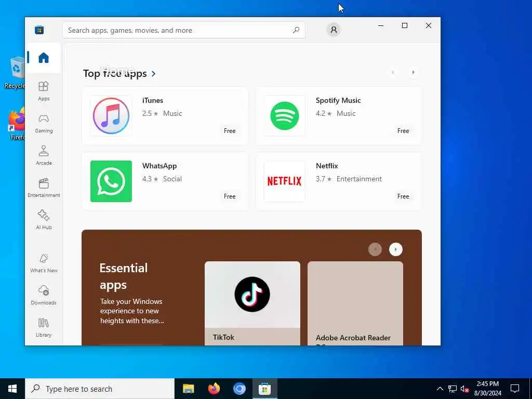Viewport: 532px width, 399px height.
Task: Go back in Essential apps carousel
Action: [x=375, y=249]
